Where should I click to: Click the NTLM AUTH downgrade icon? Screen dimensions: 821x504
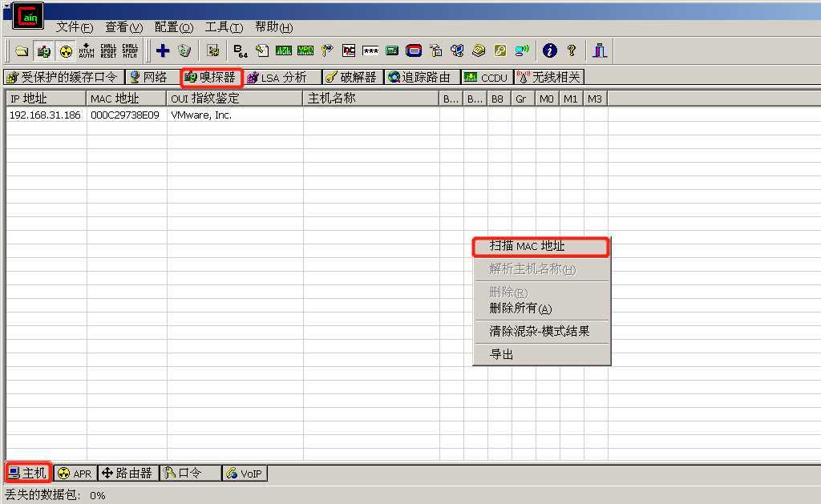pos(87,50)
